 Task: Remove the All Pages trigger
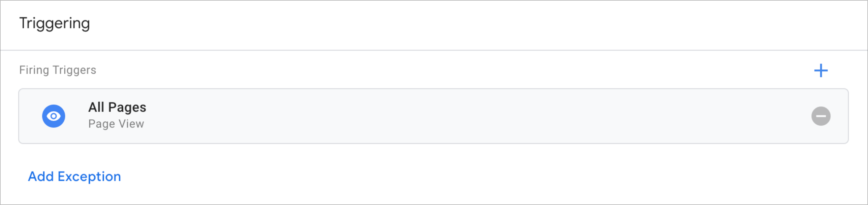[x=821, y=116]
